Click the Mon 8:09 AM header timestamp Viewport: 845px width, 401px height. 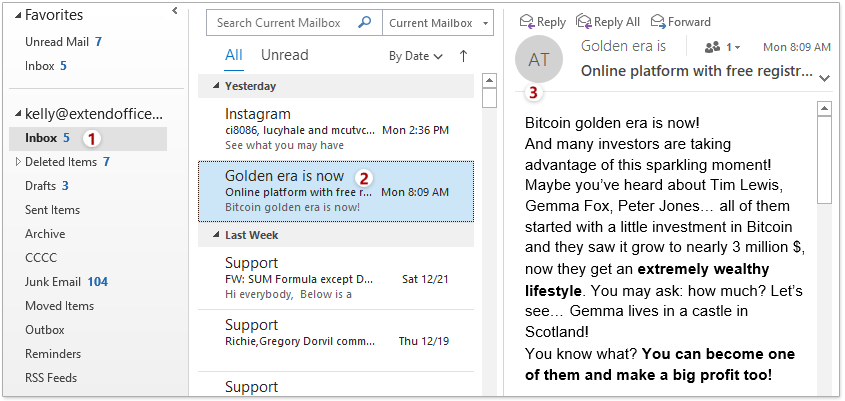click(x=796, y=47)
